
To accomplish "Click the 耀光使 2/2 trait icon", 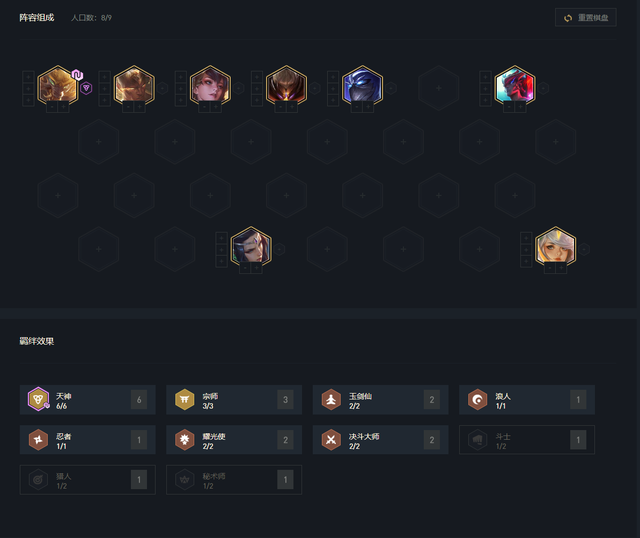I will tap(184, 440).
